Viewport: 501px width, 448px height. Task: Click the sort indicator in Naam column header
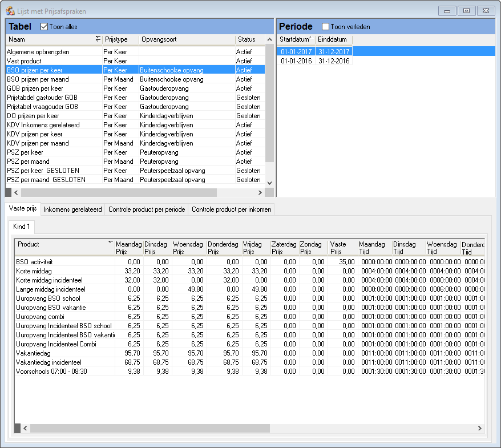pyautogui.click(x=98, y=39)
